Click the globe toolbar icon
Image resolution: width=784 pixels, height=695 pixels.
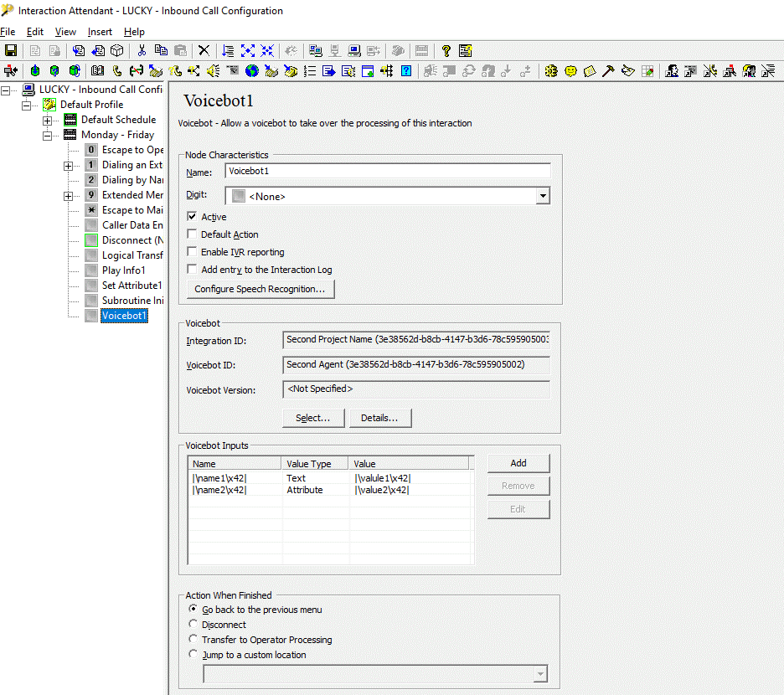pos(251,71)
